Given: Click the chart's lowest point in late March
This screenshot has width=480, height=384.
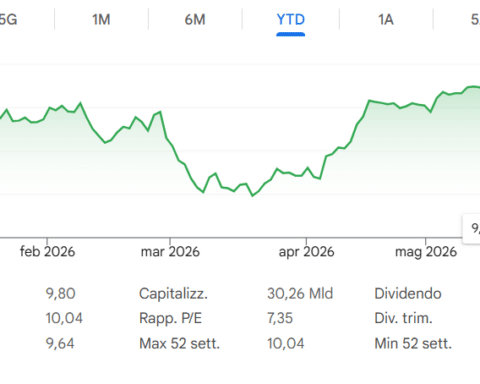Looking at the screenshot, I should point(252,196).
